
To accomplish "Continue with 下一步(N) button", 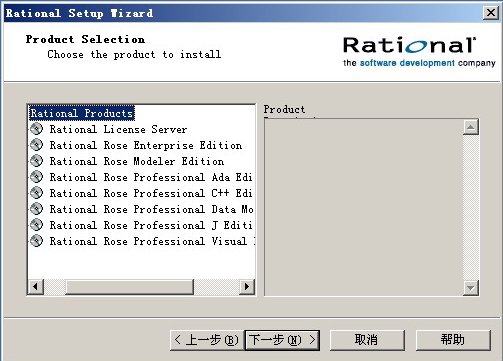I will pos(282,340).
